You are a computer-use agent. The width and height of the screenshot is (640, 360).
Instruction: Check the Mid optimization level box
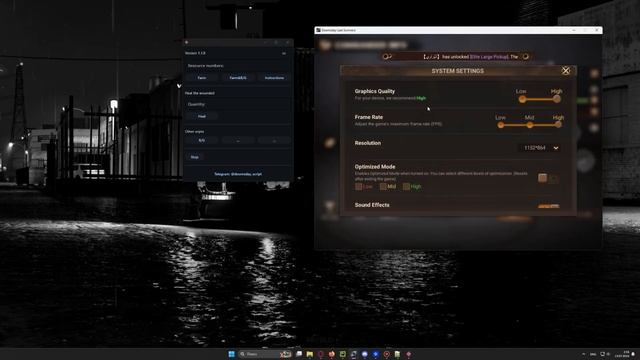pos(383,187)
